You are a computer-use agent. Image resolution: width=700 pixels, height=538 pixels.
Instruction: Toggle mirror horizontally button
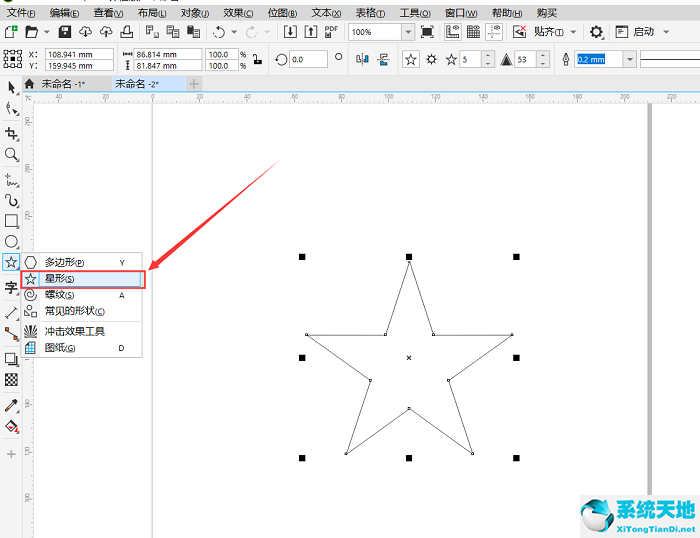coord(362,60)
